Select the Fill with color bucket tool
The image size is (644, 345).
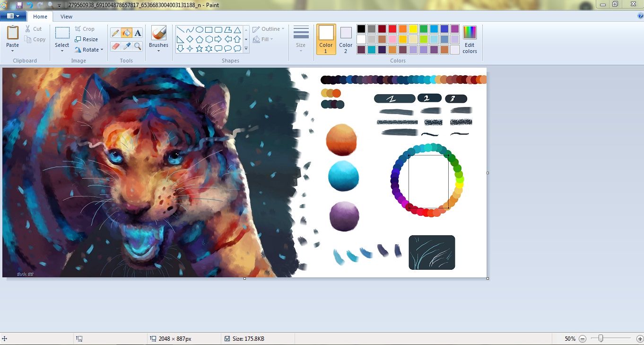pyautogui.click(x=126, y=33)
